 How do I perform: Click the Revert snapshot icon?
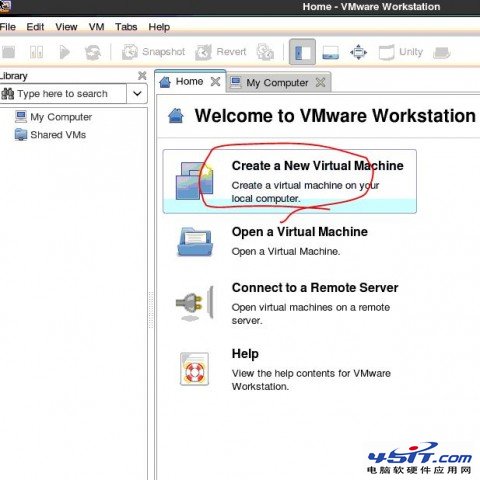(x=203, y=52)
